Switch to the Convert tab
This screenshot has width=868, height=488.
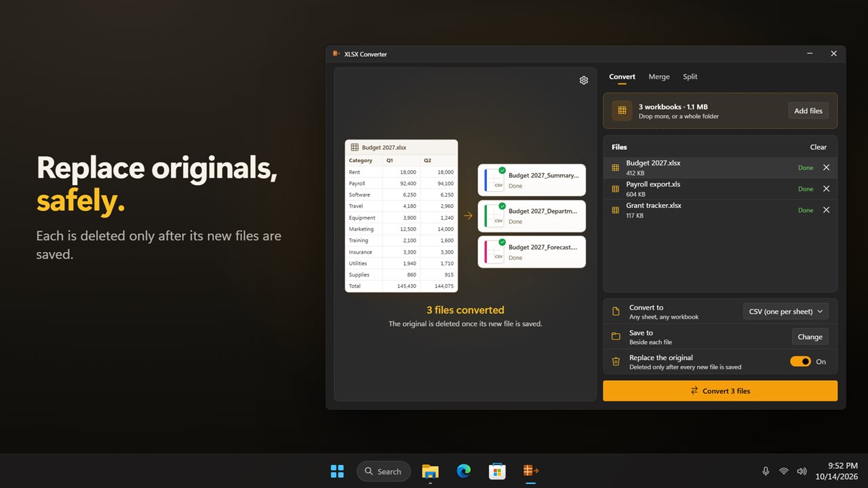point(622,77)
